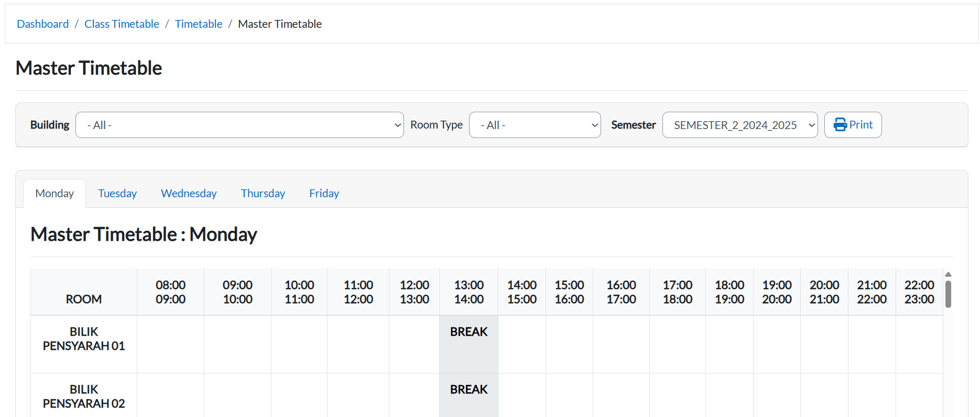Screen dimensions: 980x417
Task: Go to the Dashboard breadcrumb link
Action: click(43, 24)
